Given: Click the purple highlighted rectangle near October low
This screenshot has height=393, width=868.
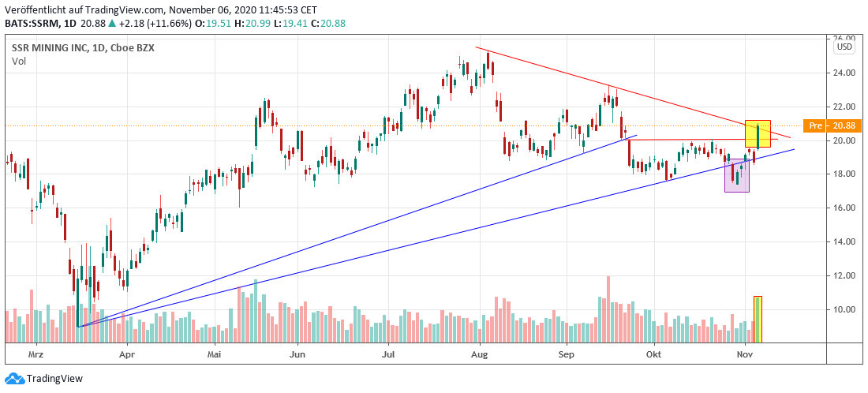Looking at the screenshot, I should [x=737, y=175].
